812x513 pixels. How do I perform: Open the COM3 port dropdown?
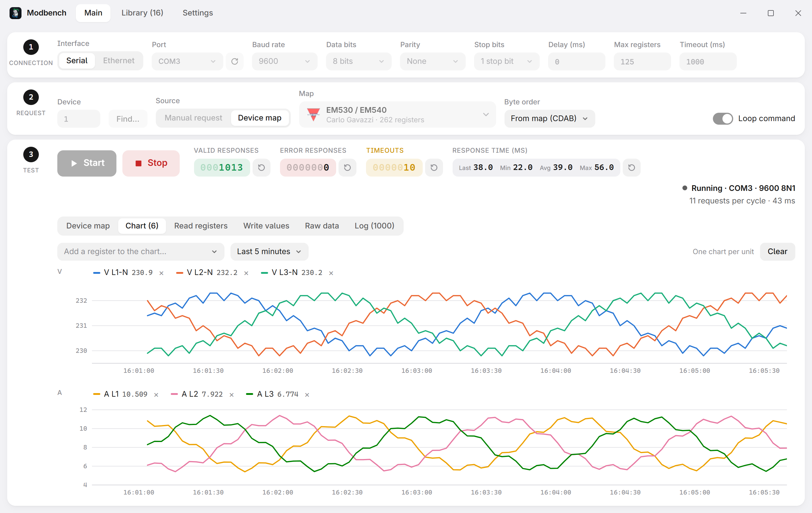click(x=187, y=61)
